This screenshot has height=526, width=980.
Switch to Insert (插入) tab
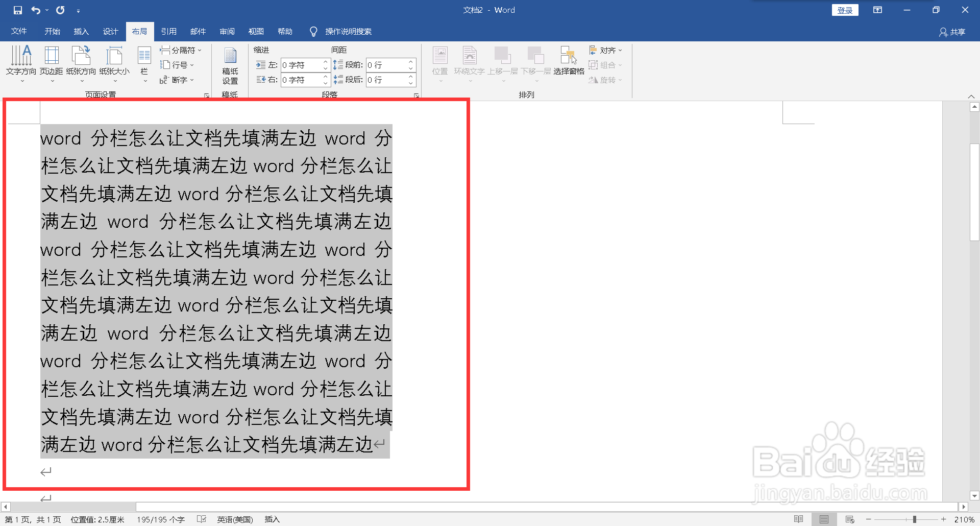coord(81,31)
